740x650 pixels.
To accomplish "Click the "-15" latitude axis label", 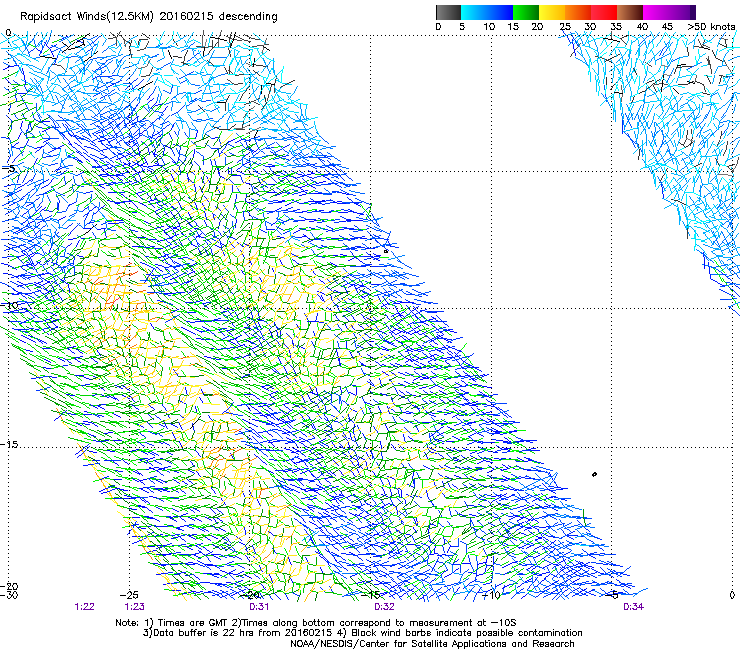I will pyautogui.click(x=10, y=445).
